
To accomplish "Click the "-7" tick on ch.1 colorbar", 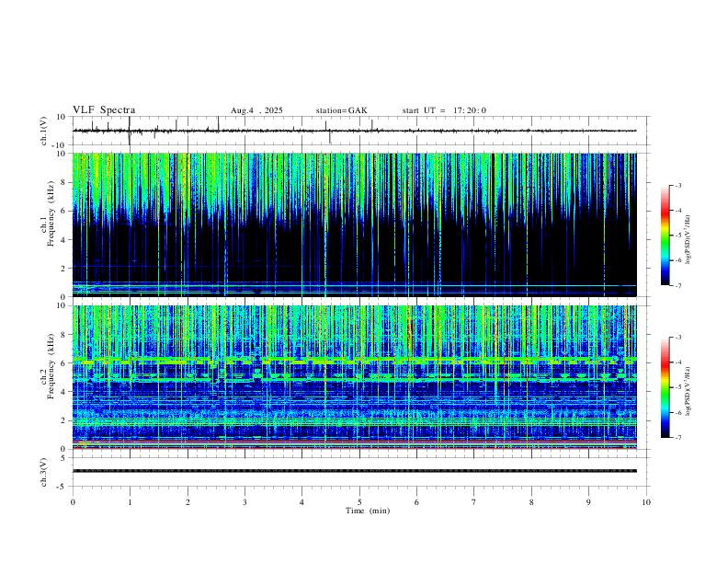I will [677, 285].
